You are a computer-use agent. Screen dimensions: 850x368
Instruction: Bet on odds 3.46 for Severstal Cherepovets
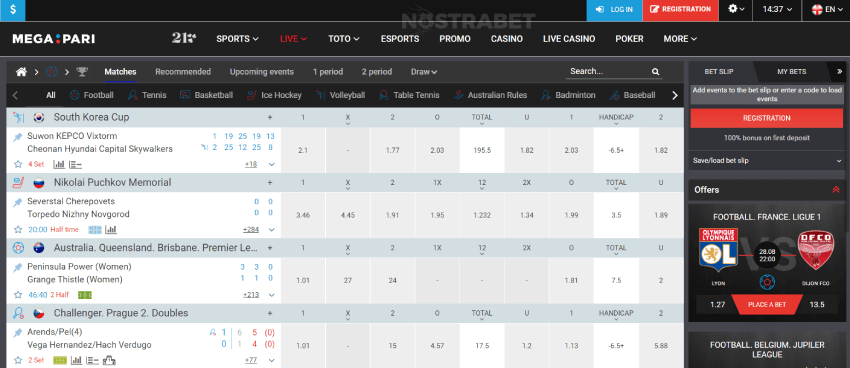(x=303, y=215)
